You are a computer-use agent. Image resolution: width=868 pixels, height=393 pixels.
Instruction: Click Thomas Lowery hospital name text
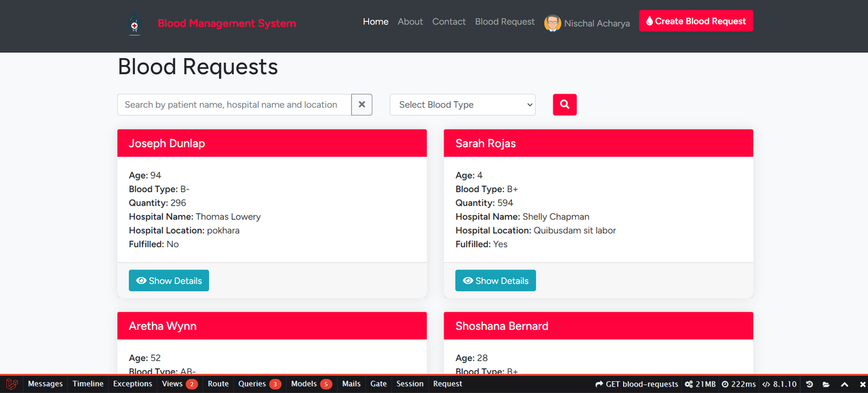228,217
